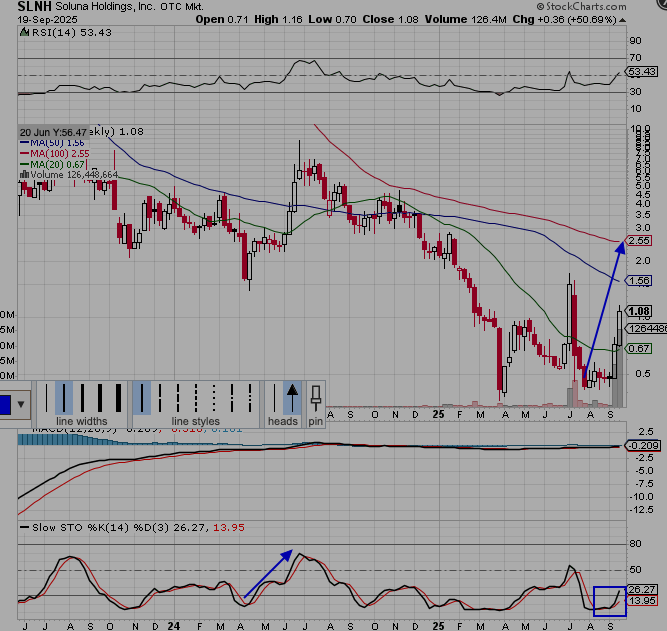Image resolution: width=667 pixels, height=631 pixels.
Task: Click the RSI panel icon beside RSI(14)
Action: pos(25,32)
